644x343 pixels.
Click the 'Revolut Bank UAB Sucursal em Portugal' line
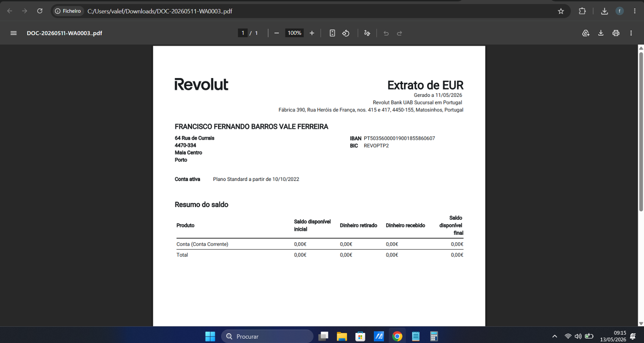[417, 102]
